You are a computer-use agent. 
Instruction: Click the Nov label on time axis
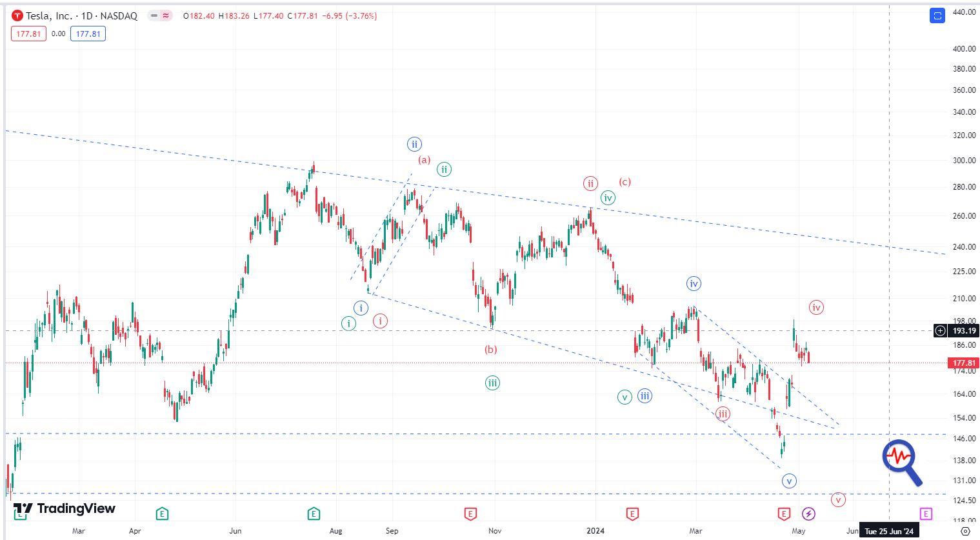pyautogui.click(x=495, y=531)
